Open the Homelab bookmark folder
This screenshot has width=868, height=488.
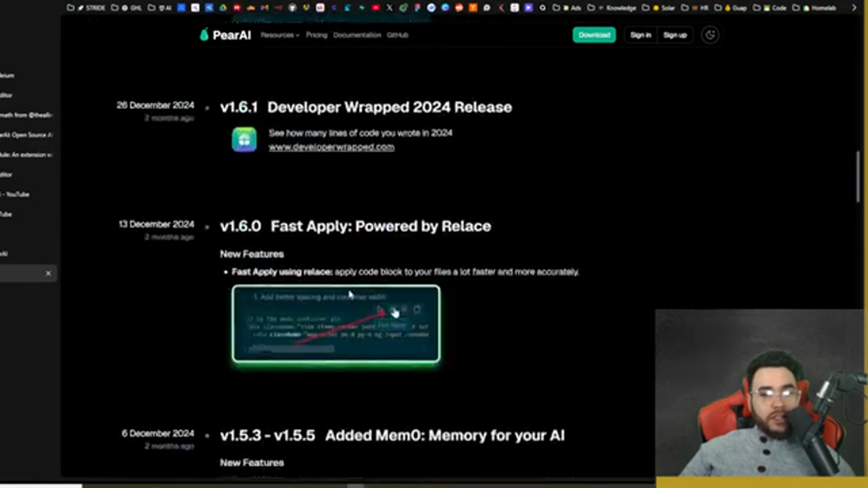[x=814, y=8]
